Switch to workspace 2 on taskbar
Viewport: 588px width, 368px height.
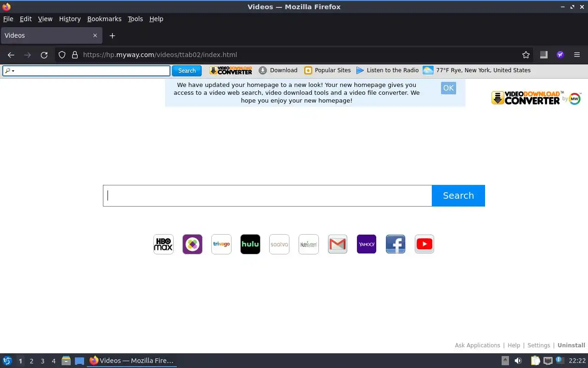coord(31,361)
